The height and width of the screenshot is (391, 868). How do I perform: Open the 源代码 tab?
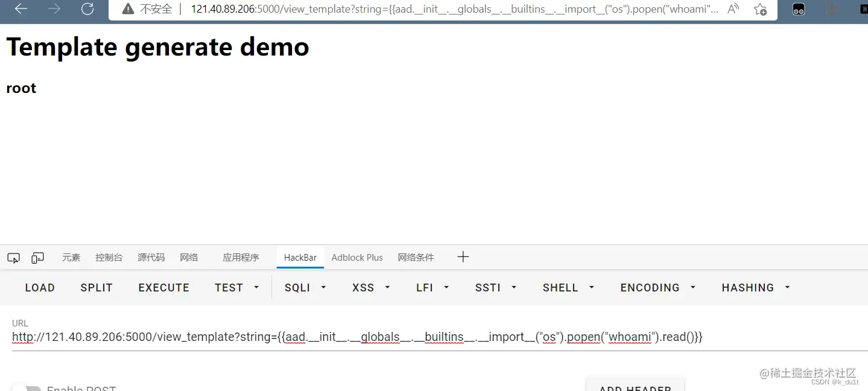(x=151, y=258)
